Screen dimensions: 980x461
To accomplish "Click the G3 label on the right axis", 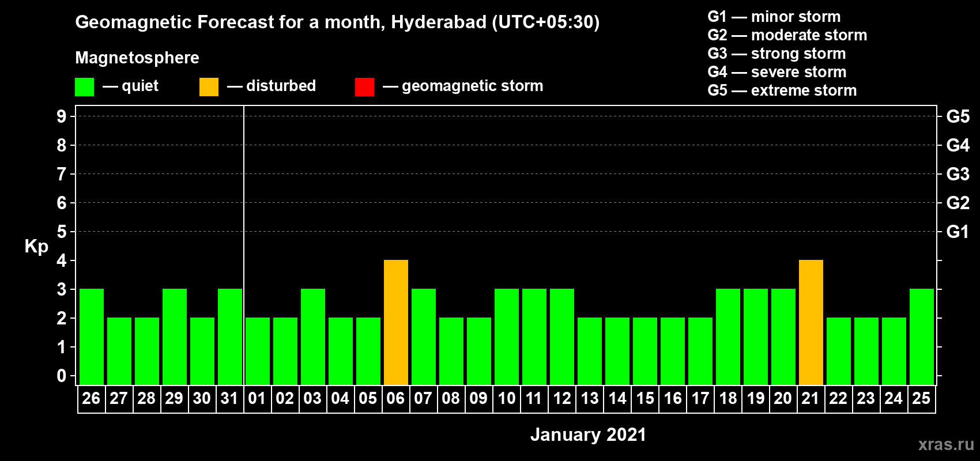I will coord(958,174).
